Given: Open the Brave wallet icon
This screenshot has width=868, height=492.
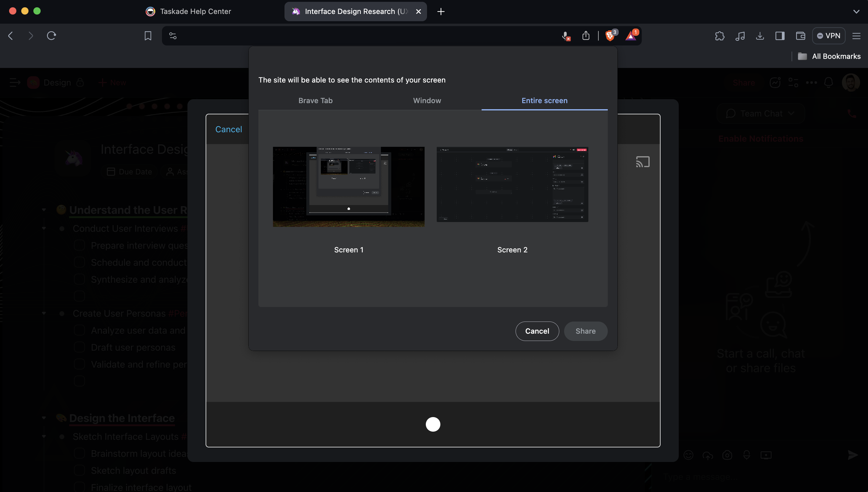Looking at the screenshot, I should pyautogui.click(x=800, y=36).
